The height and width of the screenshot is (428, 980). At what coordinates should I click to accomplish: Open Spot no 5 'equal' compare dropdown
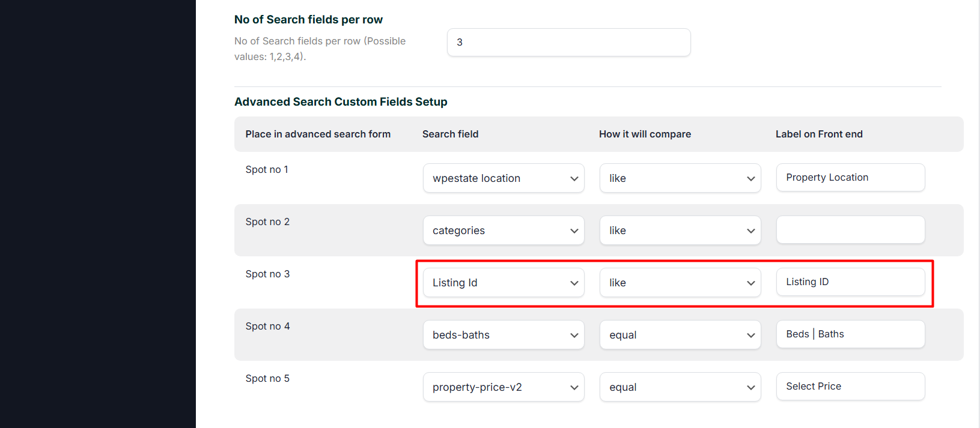click(680, 387)
